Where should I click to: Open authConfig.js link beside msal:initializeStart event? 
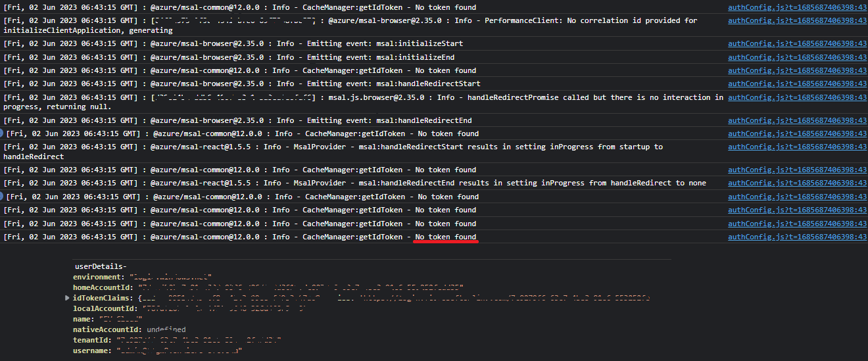797,43
